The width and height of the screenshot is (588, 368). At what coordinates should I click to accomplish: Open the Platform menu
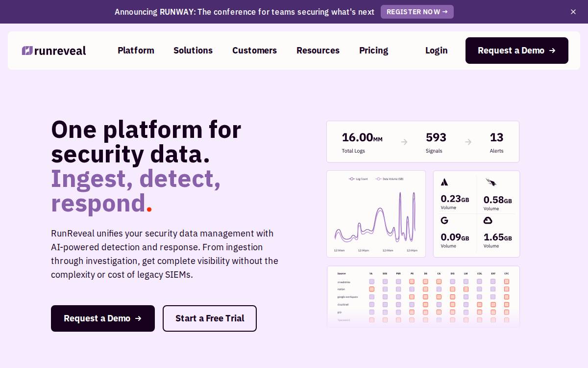(x=136, y=51)
